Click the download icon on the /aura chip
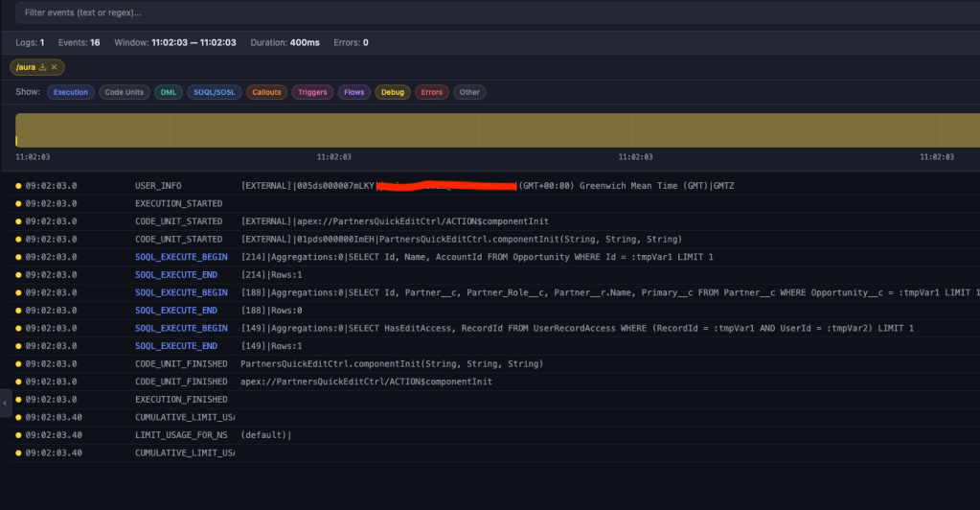This screenshot has width=980, height=510. coord(43,66)
